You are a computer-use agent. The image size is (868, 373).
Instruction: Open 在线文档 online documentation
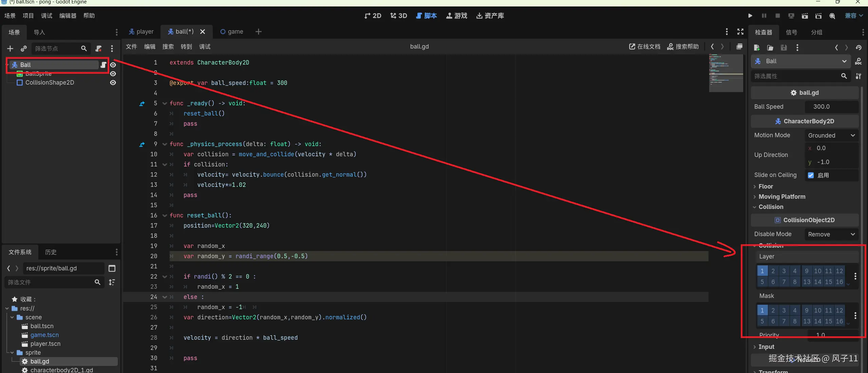pyautogui.click(x=645, y=47)
